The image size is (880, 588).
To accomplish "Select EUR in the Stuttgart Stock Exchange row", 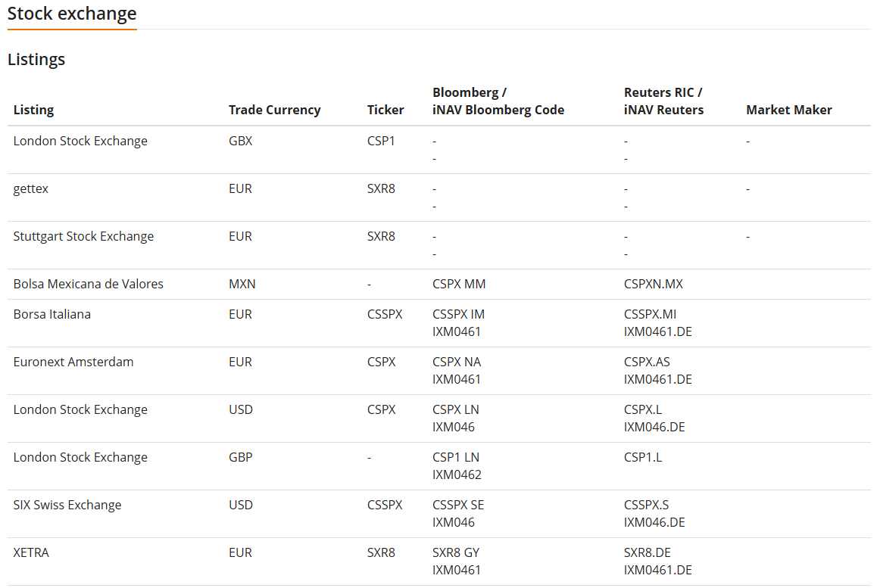I will (240, 236).
